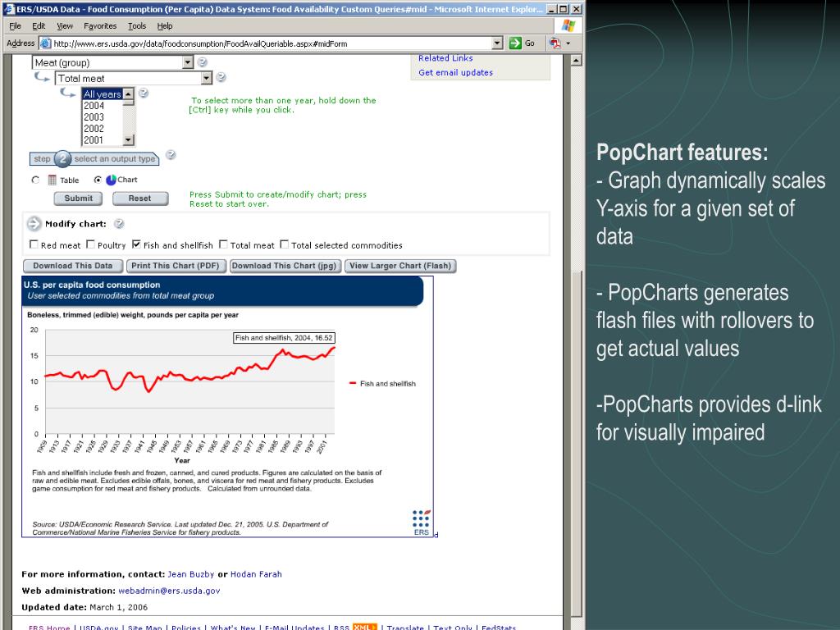Open the address bar history dropdown
The width and height of the screenshot is (840, 630).
pyautogui.click(x=497, y=43)
